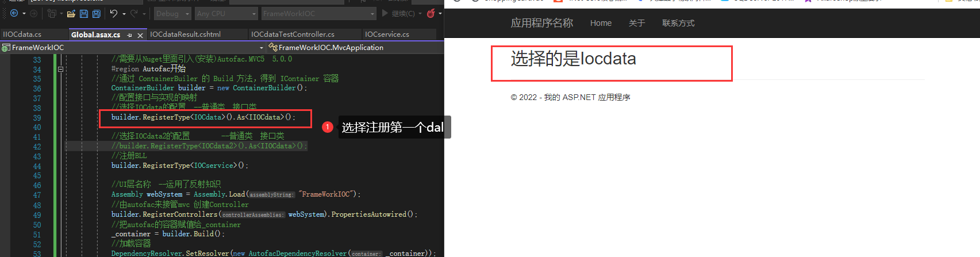
Task: Open the Debug configuration dropdown
Action: click(x=172, y=13)
